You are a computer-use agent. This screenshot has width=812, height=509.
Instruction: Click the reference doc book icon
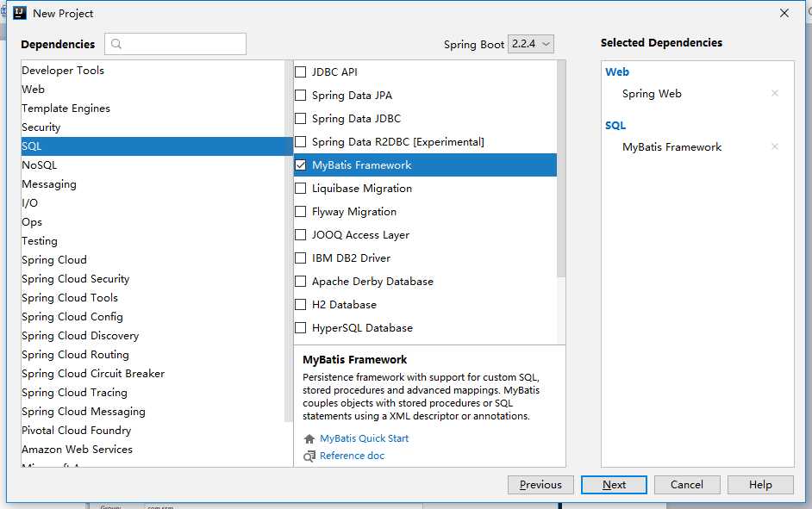pos(309,456)
